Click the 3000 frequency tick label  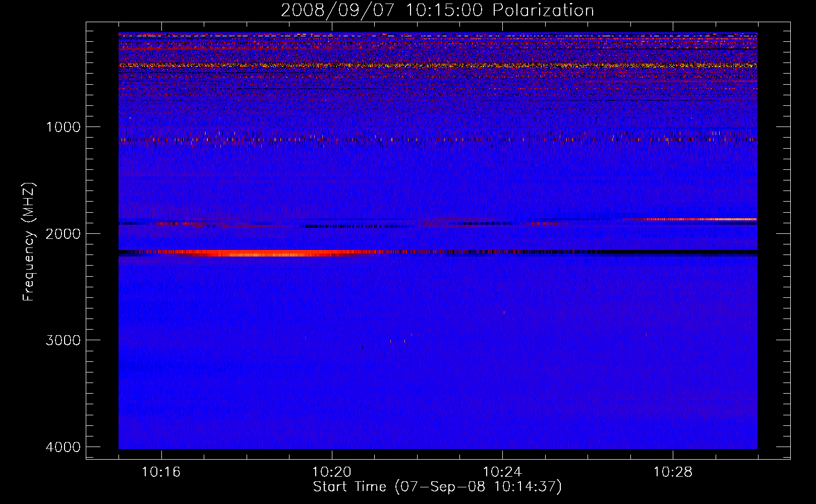[63, 340]
